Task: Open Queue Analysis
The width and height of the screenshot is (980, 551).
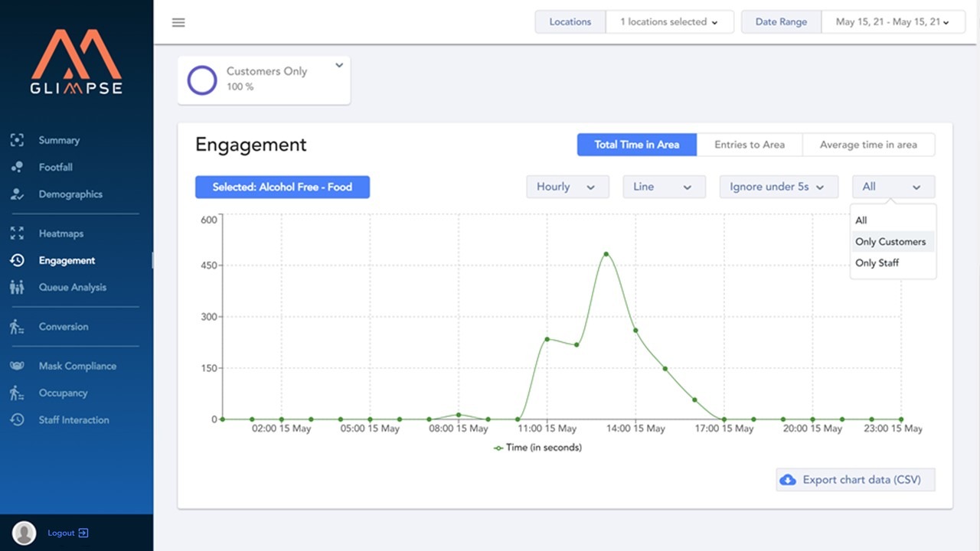Action: [x=70, y=287]
